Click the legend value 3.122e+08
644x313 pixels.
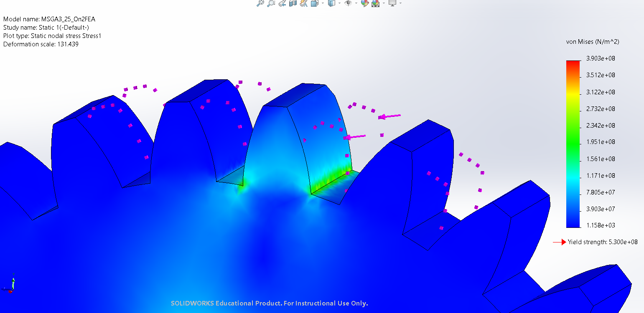[601, 92]
